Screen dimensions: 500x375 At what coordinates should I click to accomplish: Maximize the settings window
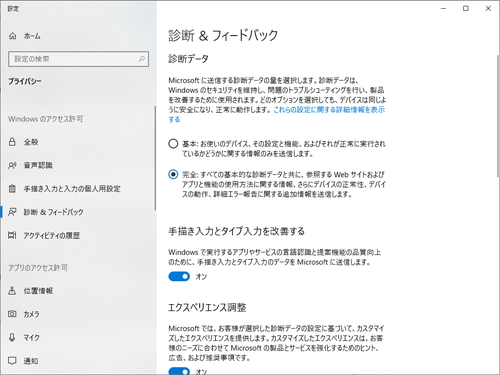(x=466, y=8)
